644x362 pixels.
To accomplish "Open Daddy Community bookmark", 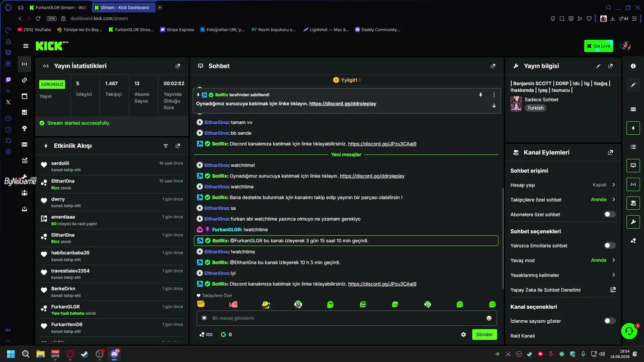I will (378, 30).
